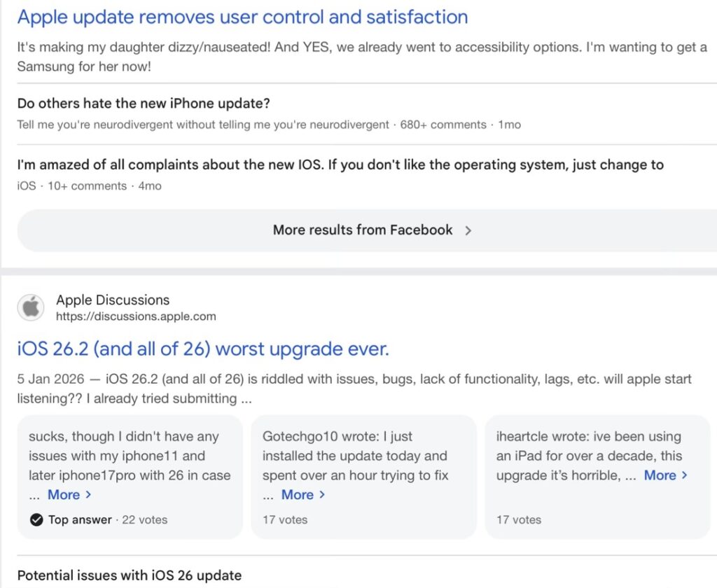
Task: Expand More results from Facebook
Action: pyautogui.click(x=372, y=230)
